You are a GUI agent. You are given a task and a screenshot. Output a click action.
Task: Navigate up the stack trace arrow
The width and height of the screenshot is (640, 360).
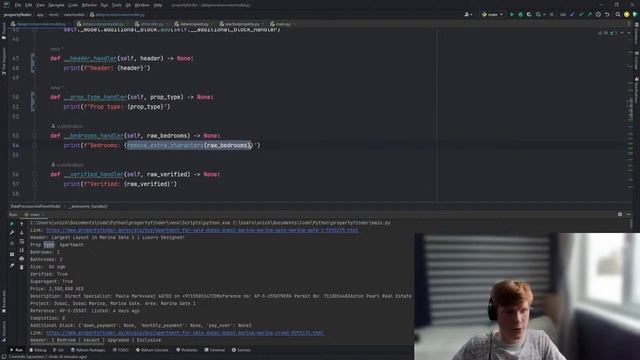tap(22, 224)
